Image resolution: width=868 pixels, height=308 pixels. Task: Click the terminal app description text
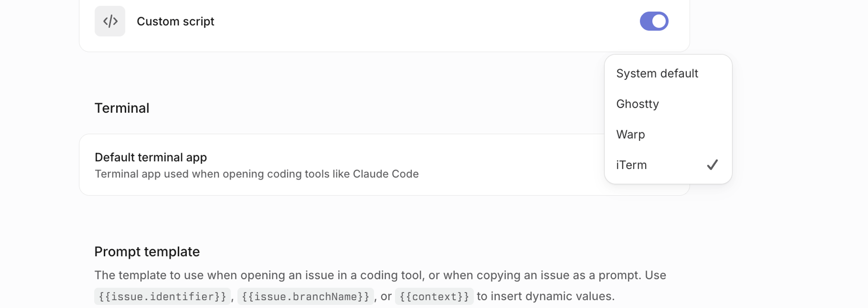pos(256,174)
